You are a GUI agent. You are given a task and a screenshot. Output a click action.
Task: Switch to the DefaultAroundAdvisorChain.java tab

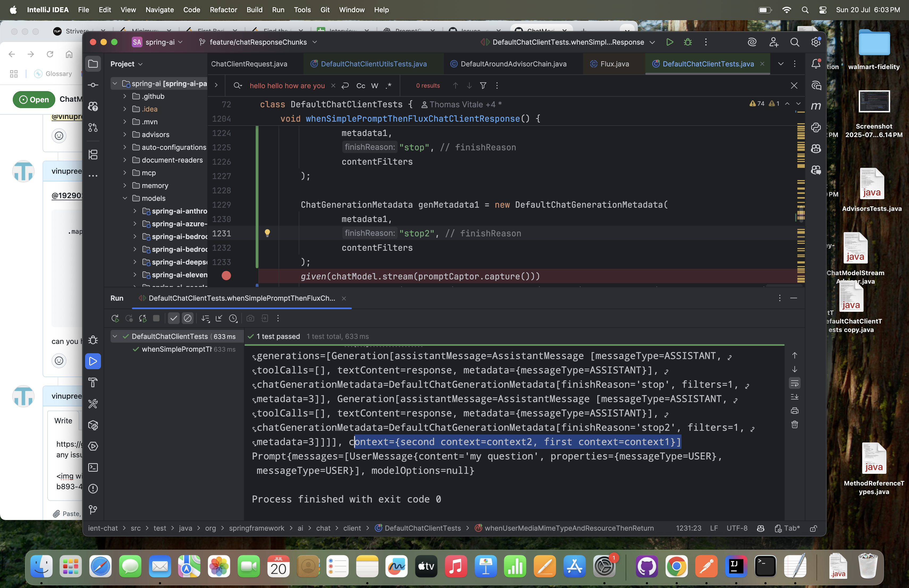pyautogui.click(x=513, y=64)
